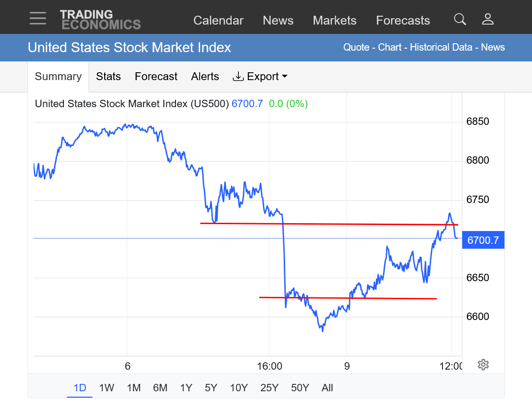This screenshot has height=407, width=532.
Task: Go to Calendar in top navigation
Action: 218,21
